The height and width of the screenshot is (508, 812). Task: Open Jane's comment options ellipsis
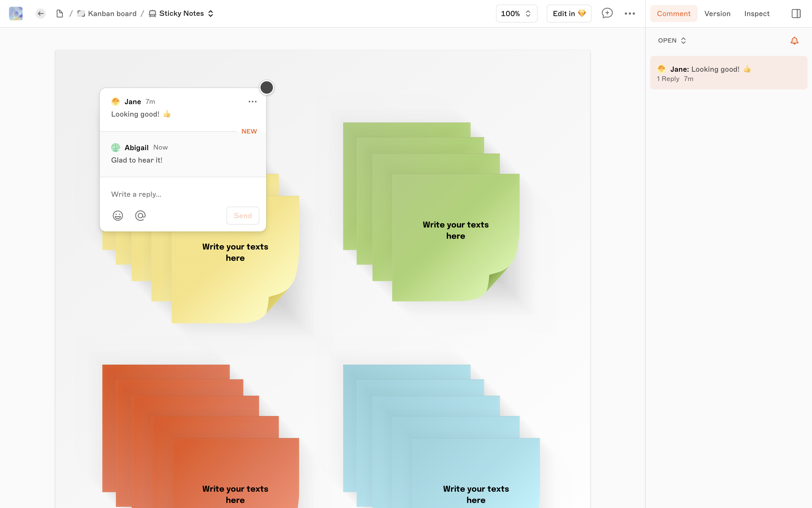pos(252,102)
